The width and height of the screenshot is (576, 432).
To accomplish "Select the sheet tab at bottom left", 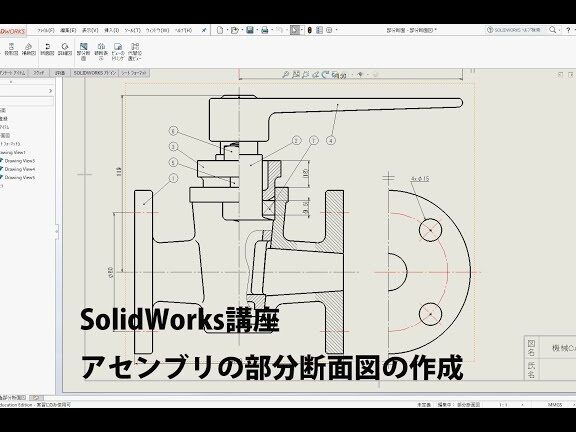I will [x=13, y=397].
